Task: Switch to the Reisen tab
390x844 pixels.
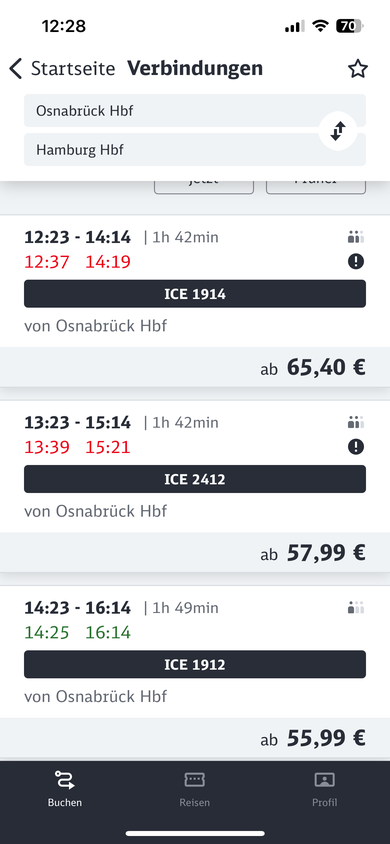Action: (x=195, y=789)
